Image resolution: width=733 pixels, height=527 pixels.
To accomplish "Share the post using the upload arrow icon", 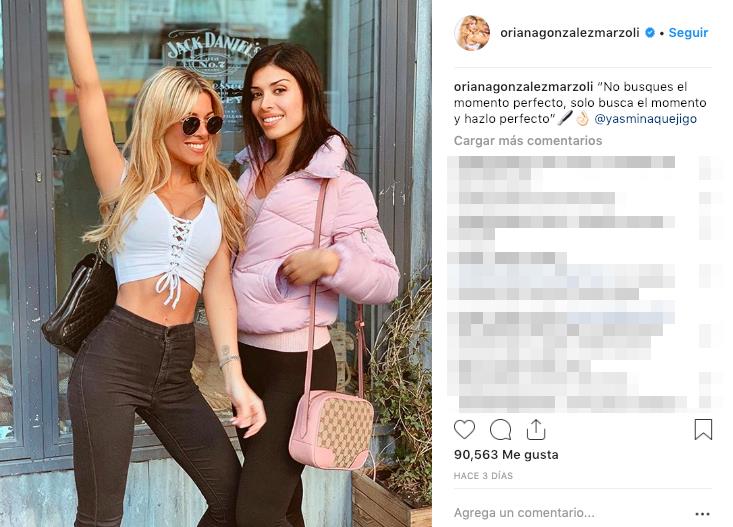I will pos(536,429).
